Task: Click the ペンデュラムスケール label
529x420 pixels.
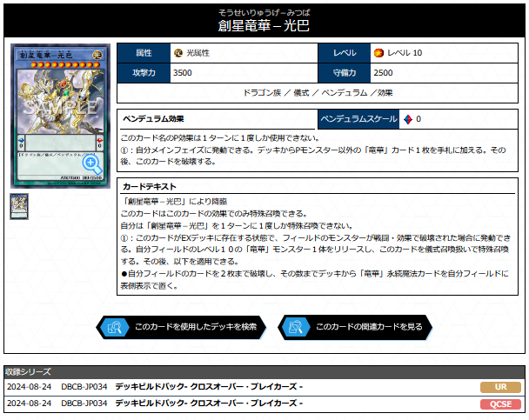Action: [x=359, y=119]
